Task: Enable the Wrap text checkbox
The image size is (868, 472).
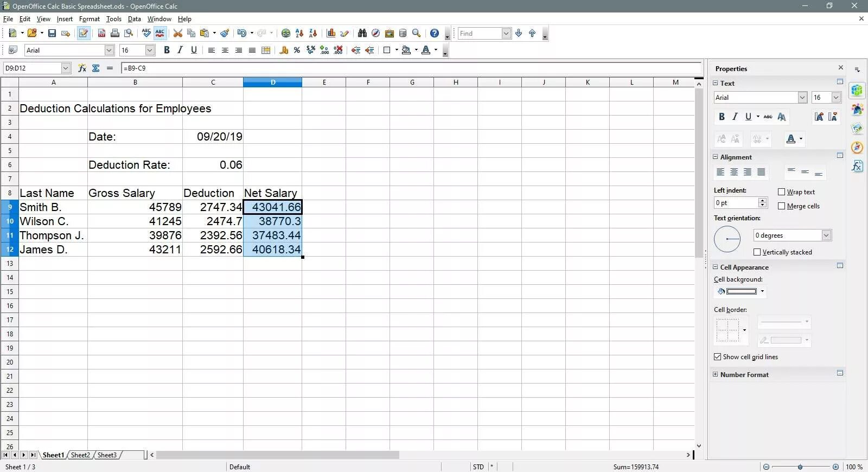Action: [x=781, y=192]
